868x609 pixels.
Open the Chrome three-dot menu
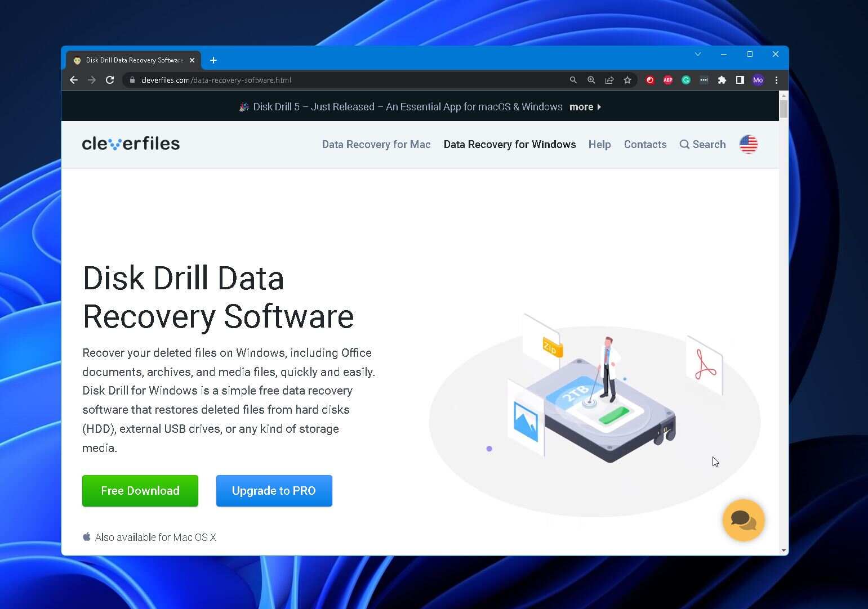776,80
